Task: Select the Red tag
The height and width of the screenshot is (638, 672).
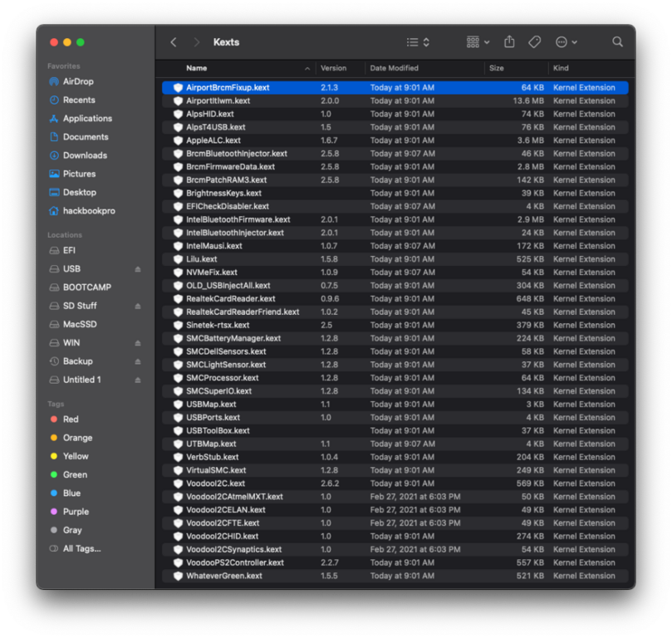Action: point(71,420)
